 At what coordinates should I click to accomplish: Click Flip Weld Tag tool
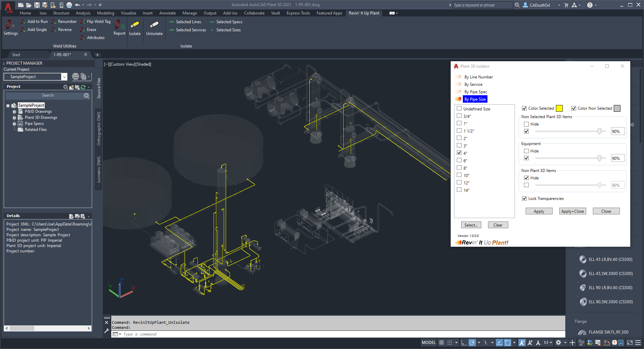coord(98,22)
